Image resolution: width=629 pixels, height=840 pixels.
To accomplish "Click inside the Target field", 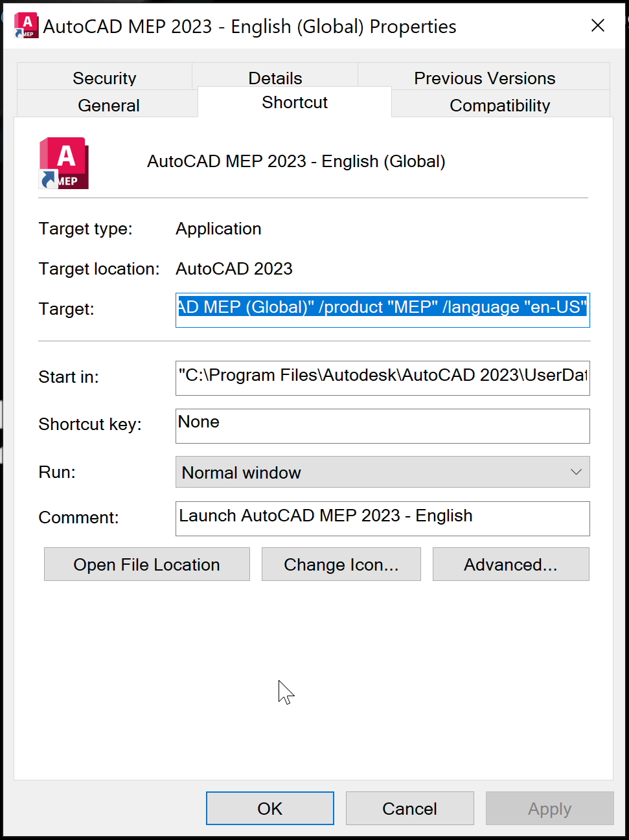I will coord(382,310).
